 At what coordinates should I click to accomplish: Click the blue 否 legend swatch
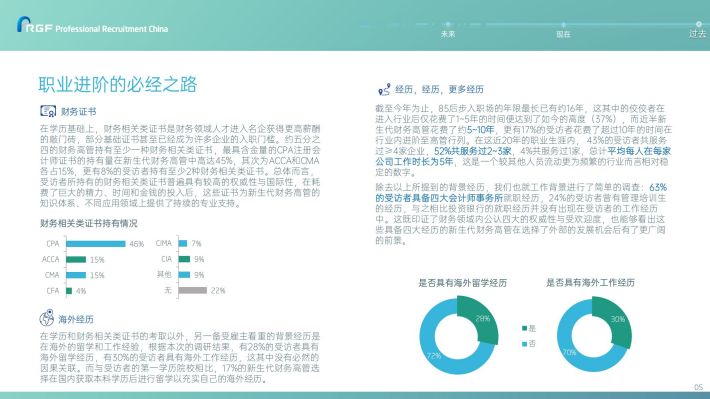524,344
